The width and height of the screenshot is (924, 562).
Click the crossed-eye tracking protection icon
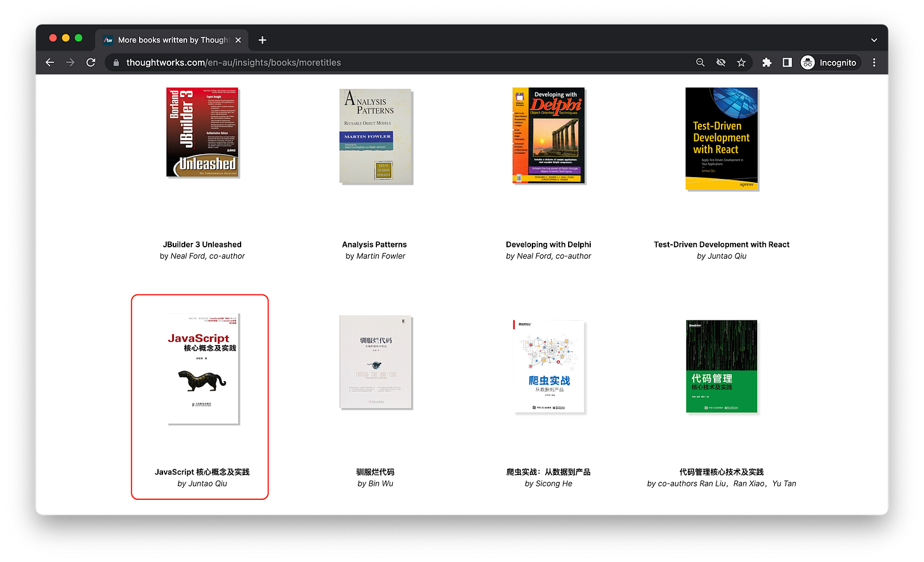(x=721, y=62)
